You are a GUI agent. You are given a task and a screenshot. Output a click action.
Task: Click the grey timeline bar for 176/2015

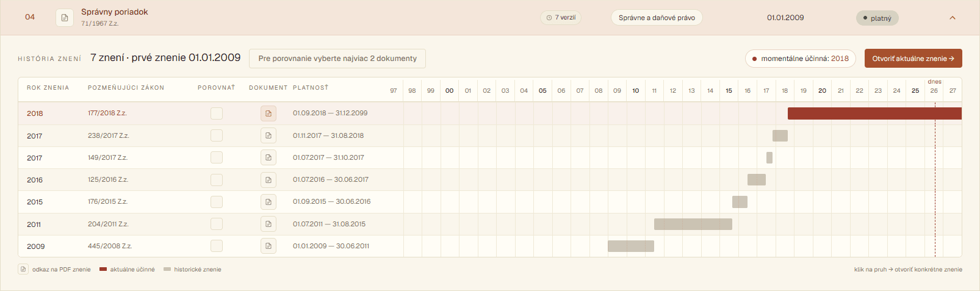coord(740,201)
